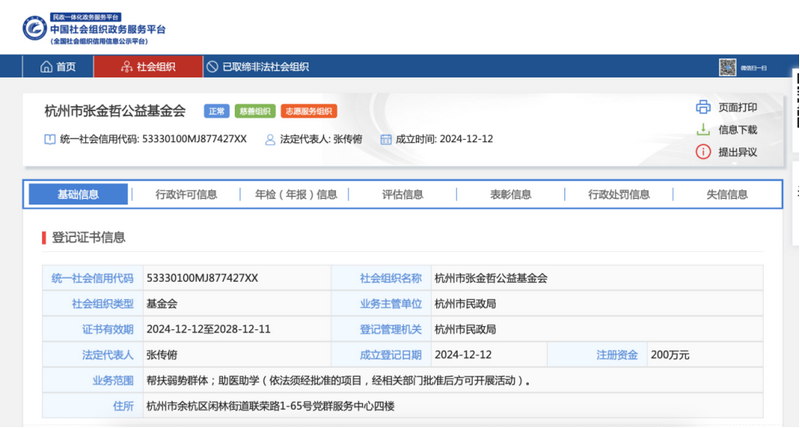Click the QR code icon in navbar
This screenshot has height=428, width=800.
point(728,67)
